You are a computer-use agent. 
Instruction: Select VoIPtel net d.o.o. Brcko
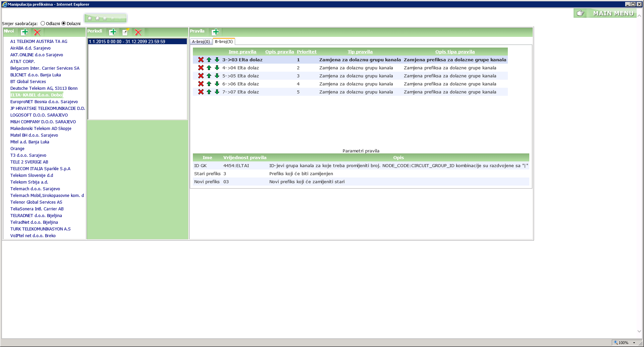(33, 236)
